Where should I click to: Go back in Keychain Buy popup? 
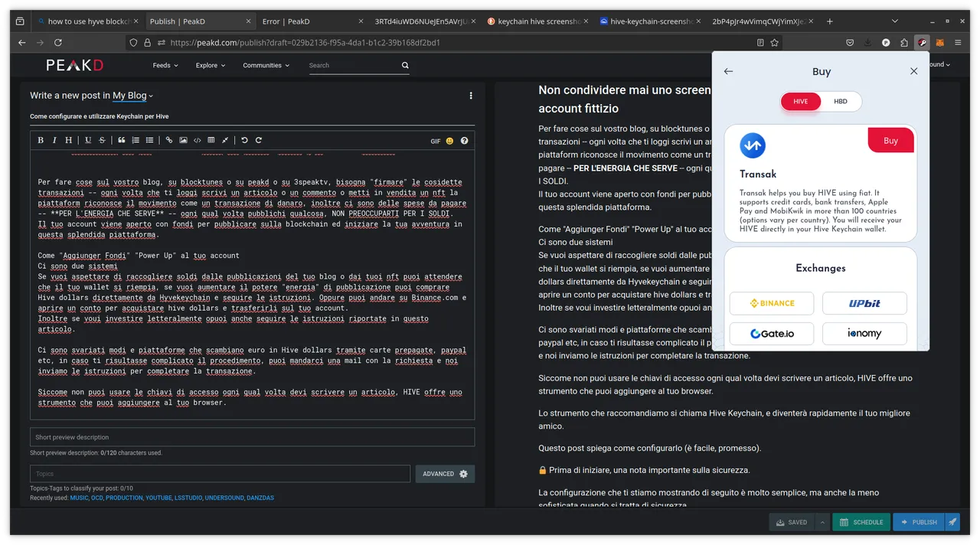point(728,71)
